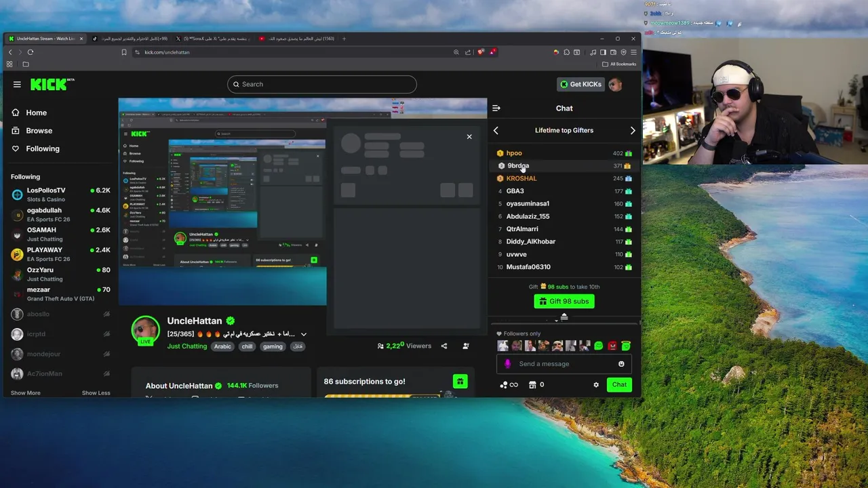Click Show Less in Following list
868x488 pixels.
[x=96, y=393]
